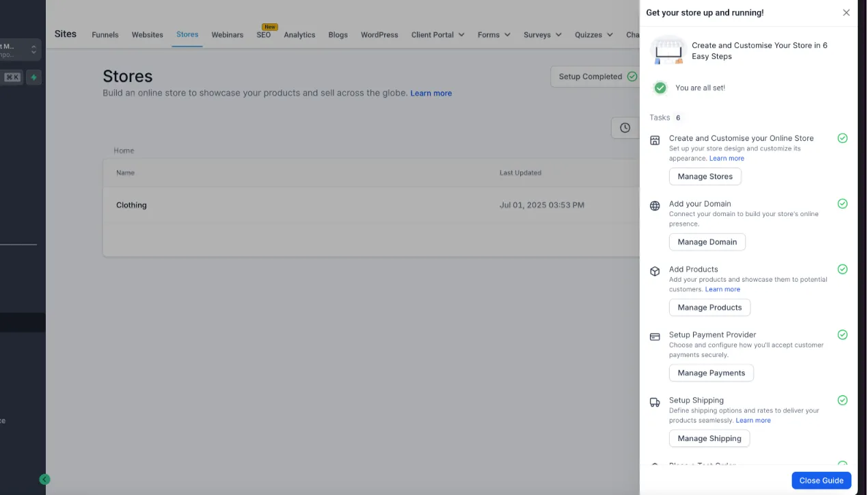868x495 pixels.
Task: Click the store icon beside Create and Customise
Action: (x=655, y=140)
